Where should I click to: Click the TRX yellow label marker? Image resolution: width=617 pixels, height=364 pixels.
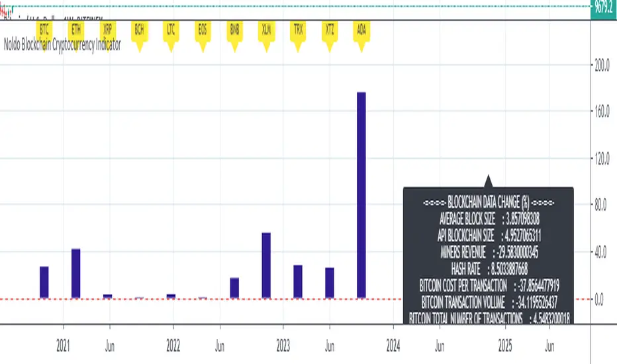(298, 36)
